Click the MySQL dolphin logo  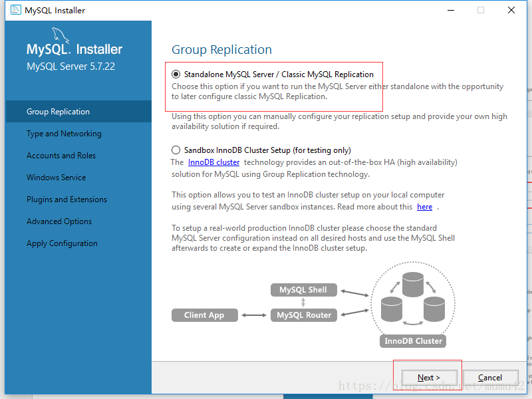point(61,36)
